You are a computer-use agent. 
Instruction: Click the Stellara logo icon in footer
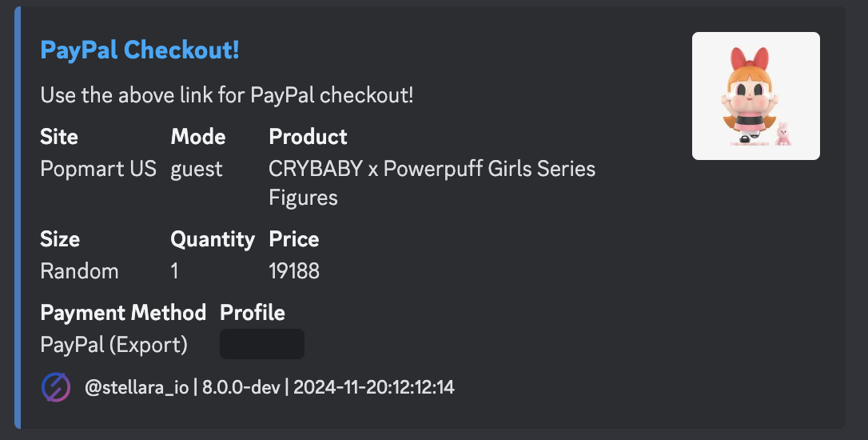(56, 388)
